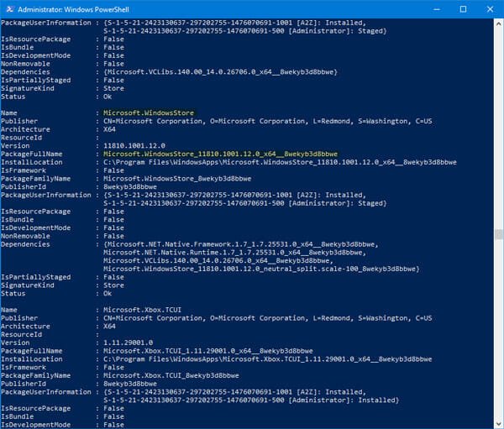Click the scrollbar down arrow

498,423
